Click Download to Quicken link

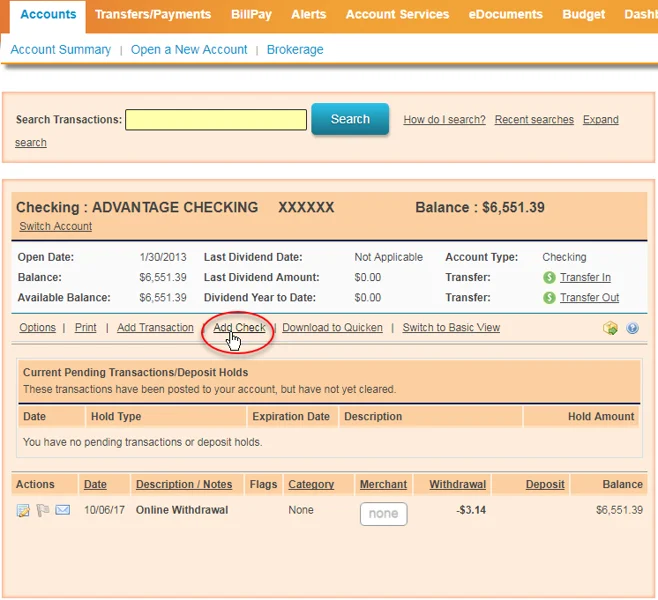332,327
